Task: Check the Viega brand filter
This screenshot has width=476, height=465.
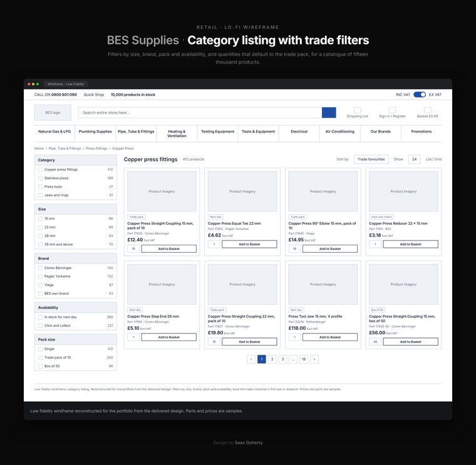Action: coord(40,285)
